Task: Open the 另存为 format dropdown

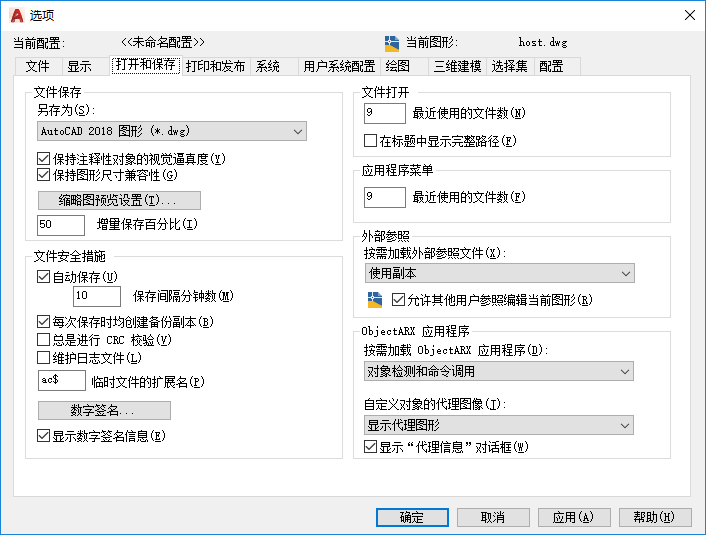Action: (x=172, y=131)
